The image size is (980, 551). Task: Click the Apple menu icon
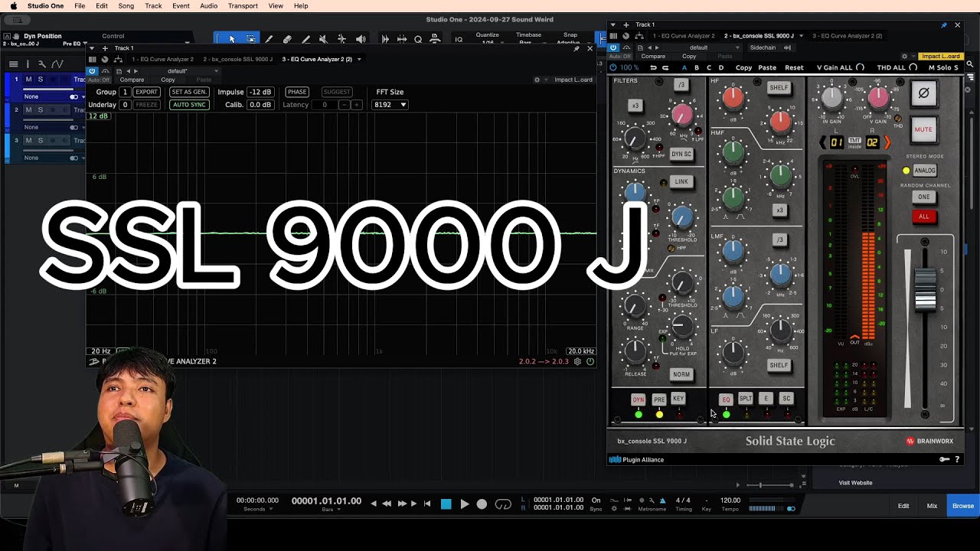[13, 5]
